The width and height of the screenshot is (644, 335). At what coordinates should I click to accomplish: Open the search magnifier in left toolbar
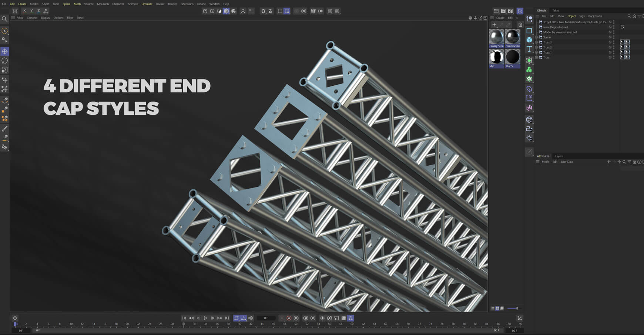pyautogui.click(x=4, y=19)
